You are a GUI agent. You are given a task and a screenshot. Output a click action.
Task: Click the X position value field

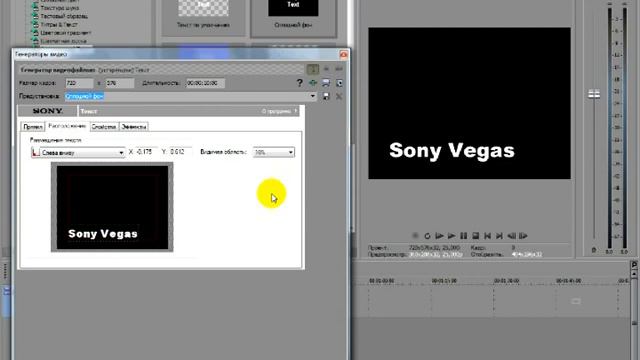[146, 151]
